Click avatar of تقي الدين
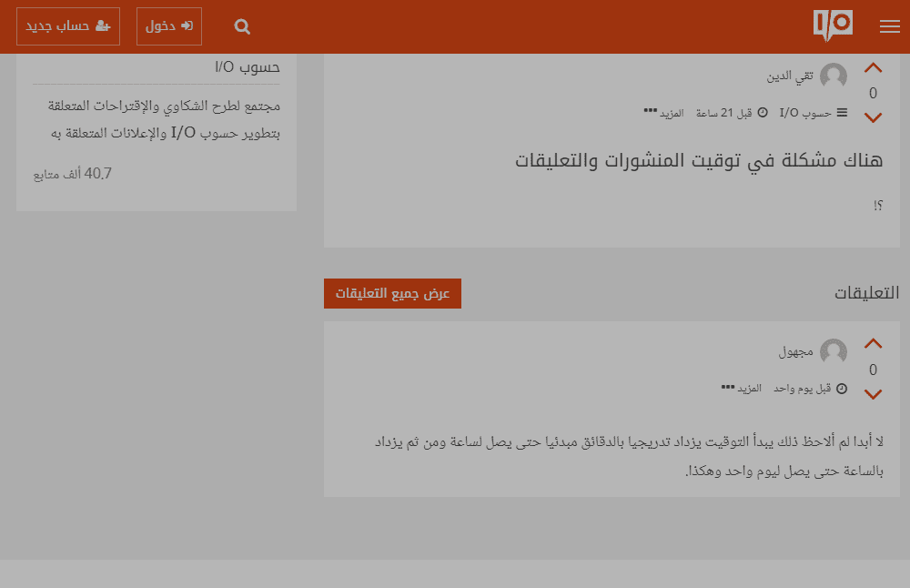The width and height of the screenshot is (910, 588). pos(834,76)
